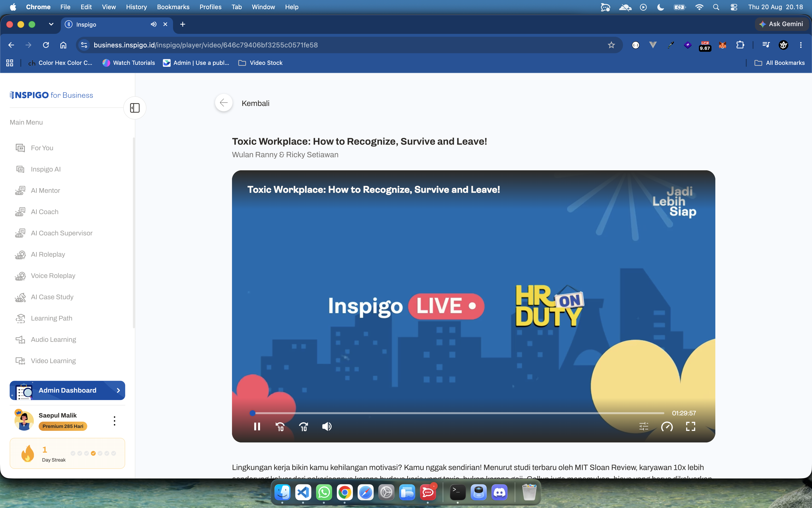
Task: Click the page vertical scrollbar in sidebar
Action: click(x=134, y=232)
